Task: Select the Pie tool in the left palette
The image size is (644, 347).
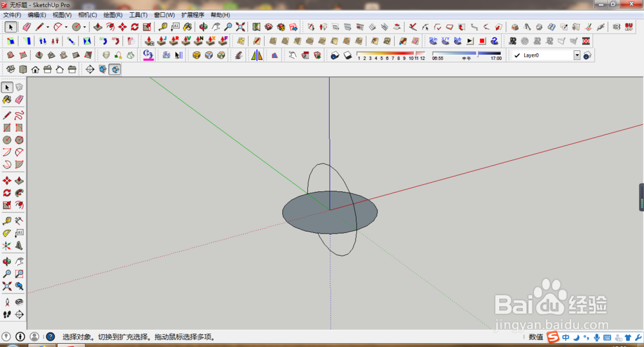Action: pyautogui.click(x=19, y=165)
